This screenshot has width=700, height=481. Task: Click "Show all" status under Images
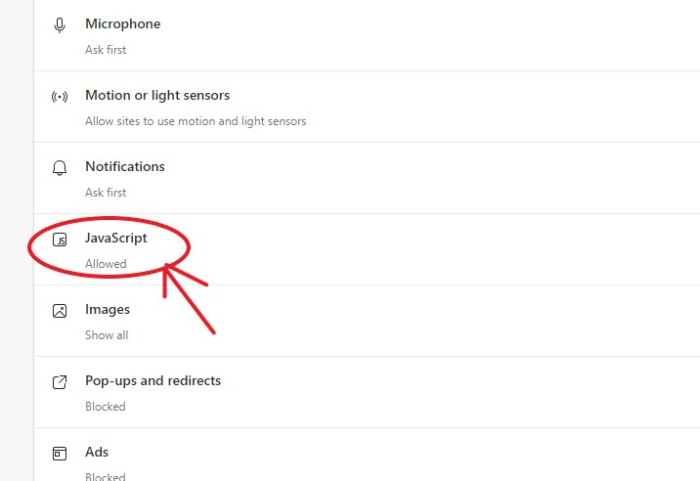pos(107,335)
